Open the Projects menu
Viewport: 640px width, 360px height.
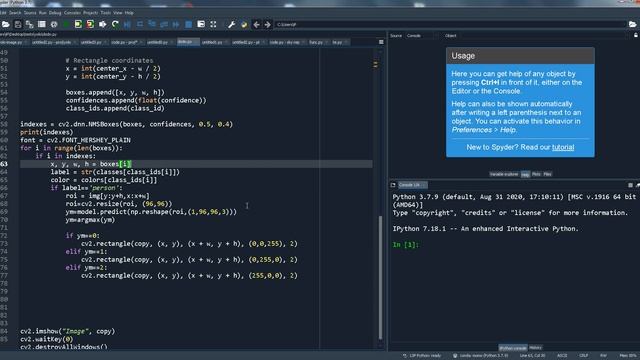click(90, 13)
